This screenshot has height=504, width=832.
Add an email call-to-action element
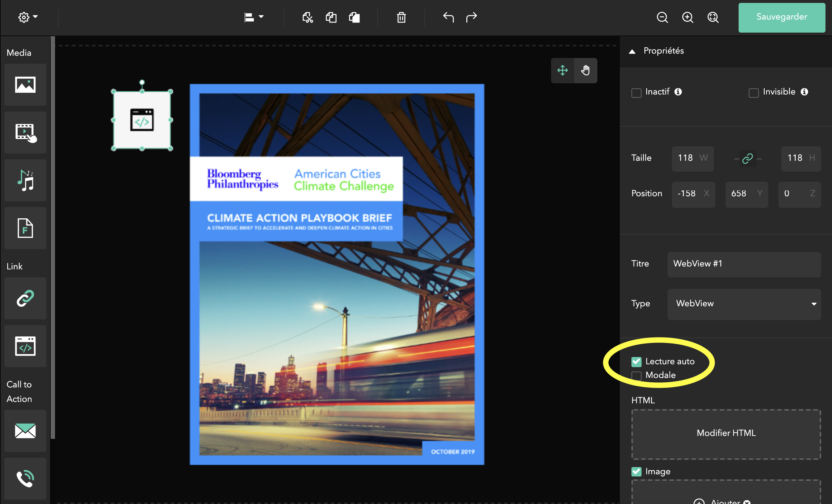(25, 431)
